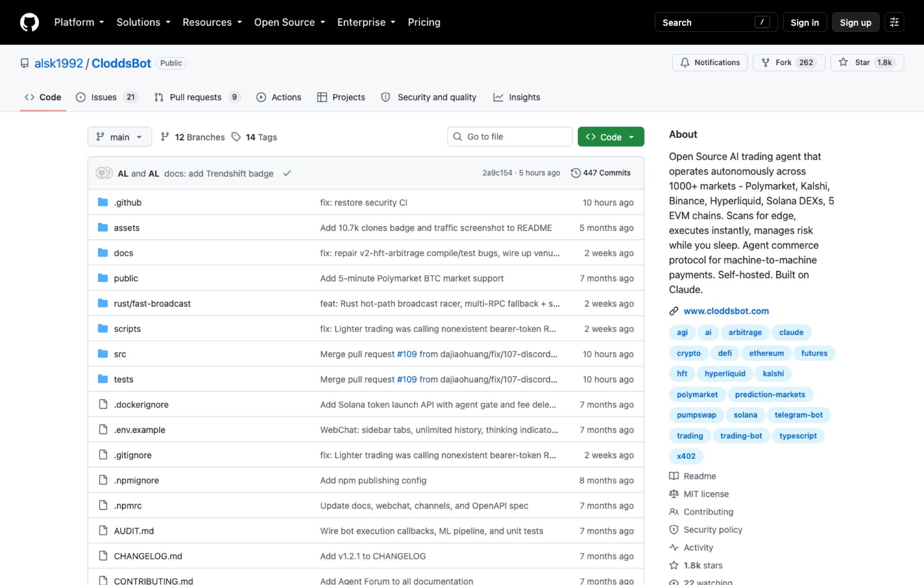The width and height of the screenshot is (924, 585).
Task: Click the Contributing people icon
Action: pos(674,512)
